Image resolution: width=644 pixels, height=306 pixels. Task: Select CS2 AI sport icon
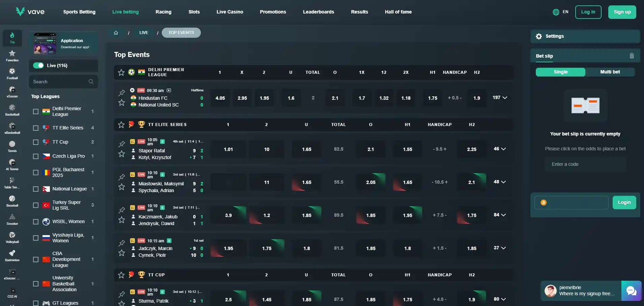[x=12, y=292]
